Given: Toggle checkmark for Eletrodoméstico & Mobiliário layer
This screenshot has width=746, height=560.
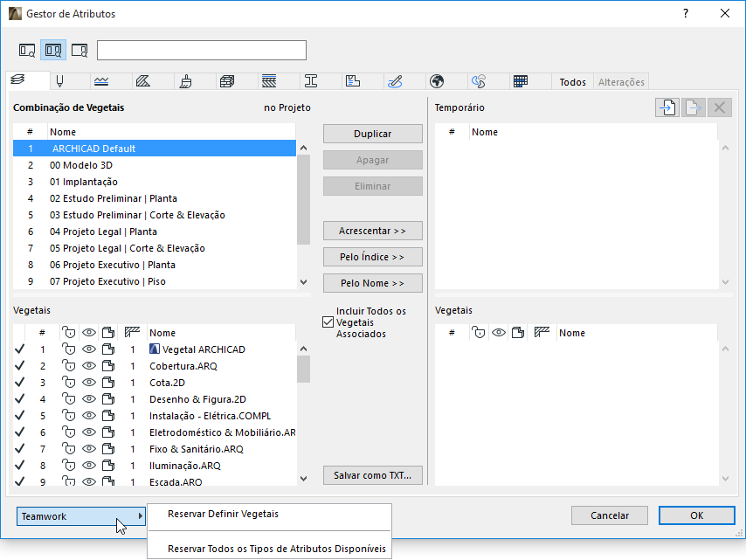Looking at the screenshot, I should coord(19,432).
